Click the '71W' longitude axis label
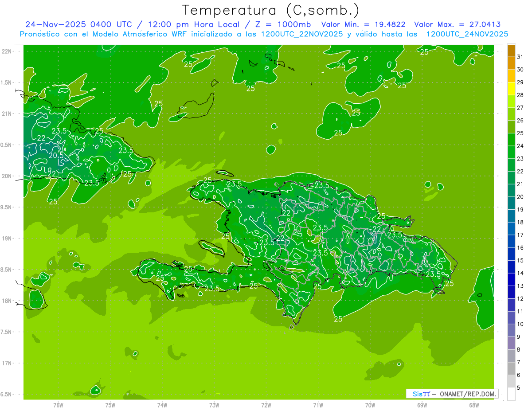 (318, 405)
